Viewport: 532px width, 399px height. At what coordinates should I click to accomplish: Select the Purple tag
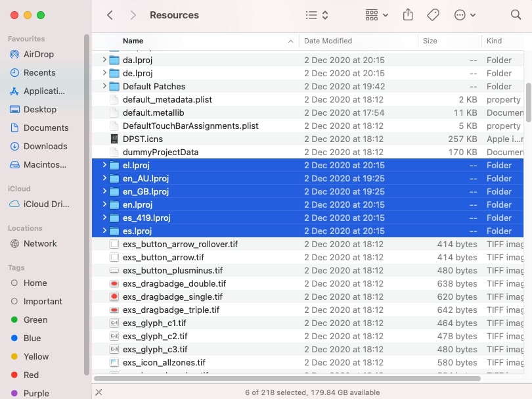[30, 393]
